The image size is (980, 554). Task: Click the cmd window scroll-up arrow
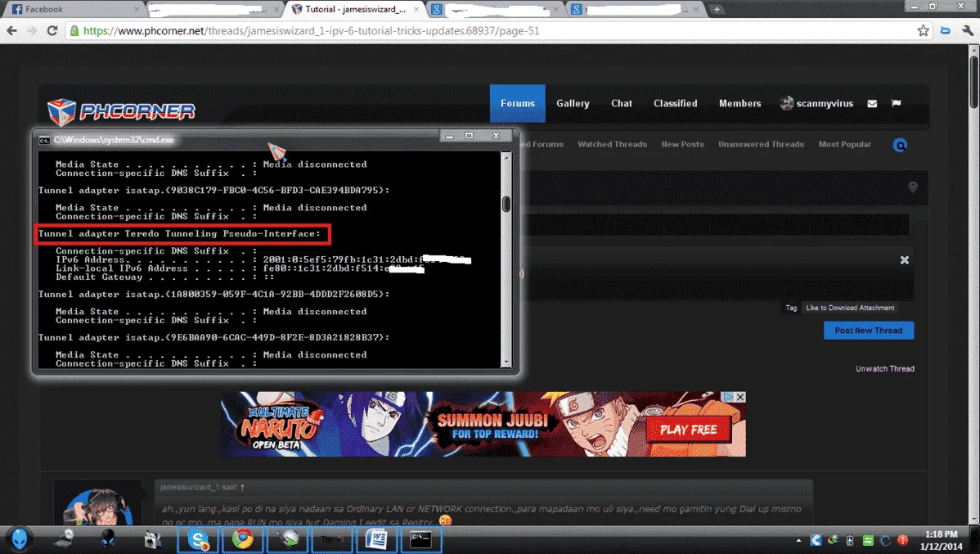(x=506, y=157)
